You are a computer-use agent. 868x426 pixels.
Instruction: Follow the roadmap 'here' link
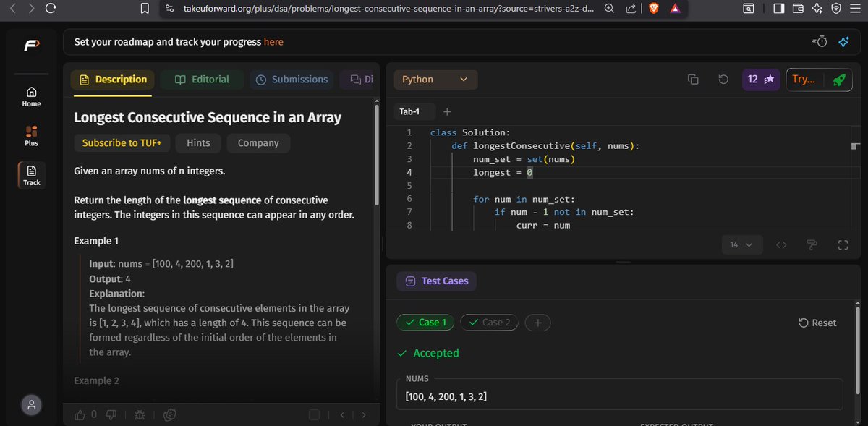(x=273, y=42)
